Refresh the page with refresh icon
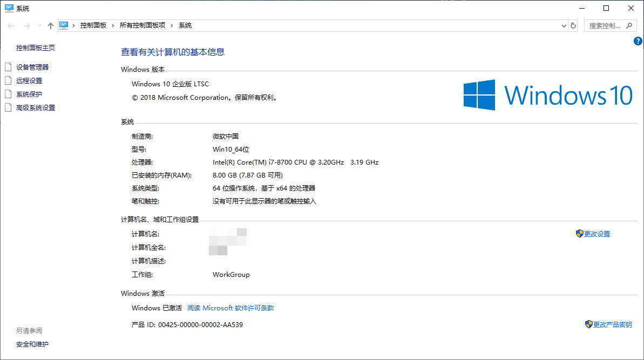644x360 pixels. pos(573,25)
